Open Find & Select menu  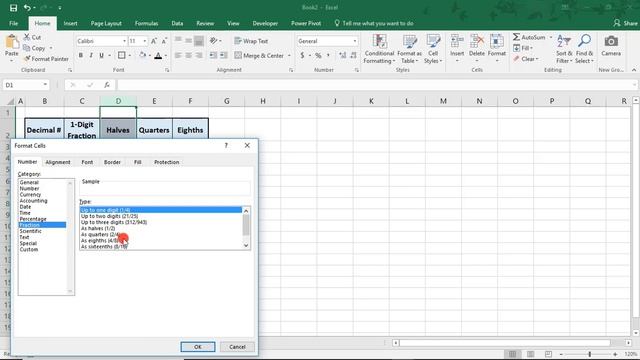point(584,49)
